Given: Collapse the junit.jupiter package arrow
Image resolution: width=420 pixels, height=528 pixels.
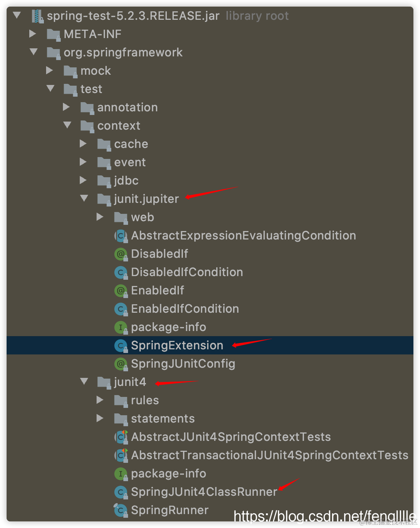Looking at the screenshot, I should [84, 198].
